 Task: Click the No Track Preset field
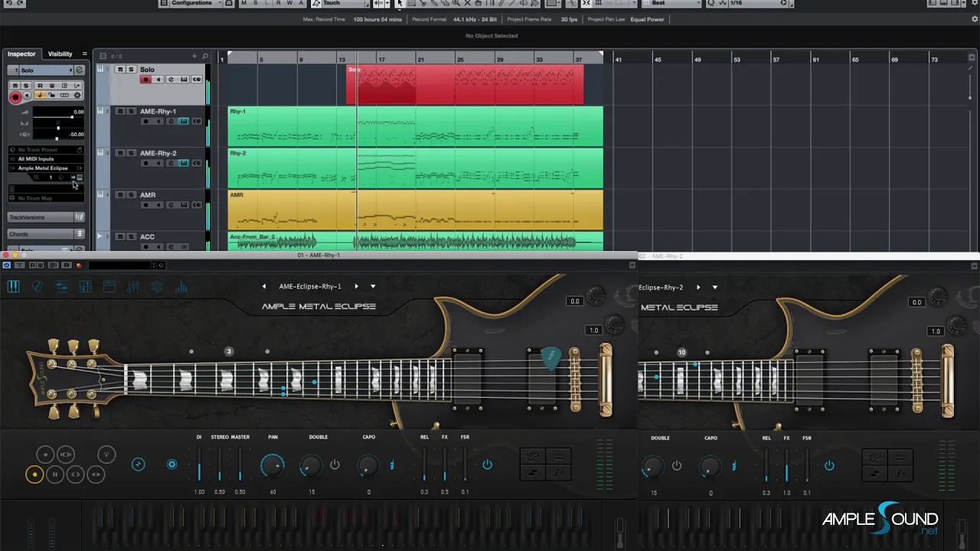pos(46,150)
